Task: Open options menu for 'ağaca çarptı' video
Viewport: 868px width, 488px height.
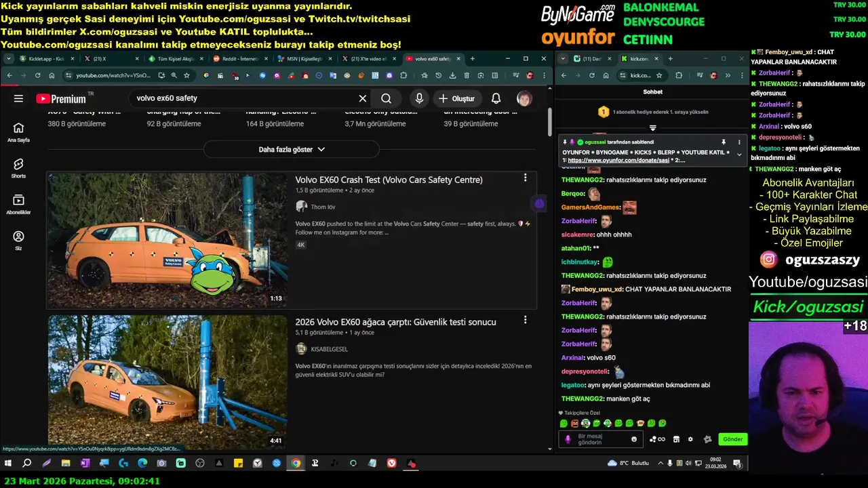Action: [525, 320]
